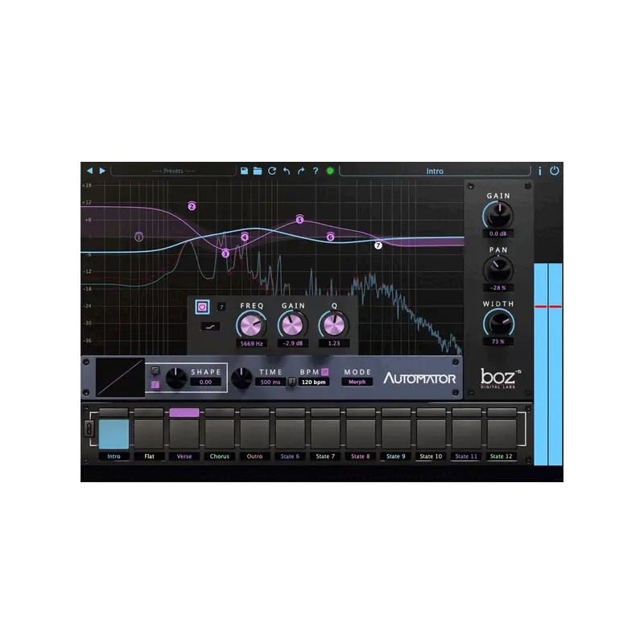Click the SHAPE value field 0.00
Viewport: 644px width, 644px height.
[x=205, y=382]
